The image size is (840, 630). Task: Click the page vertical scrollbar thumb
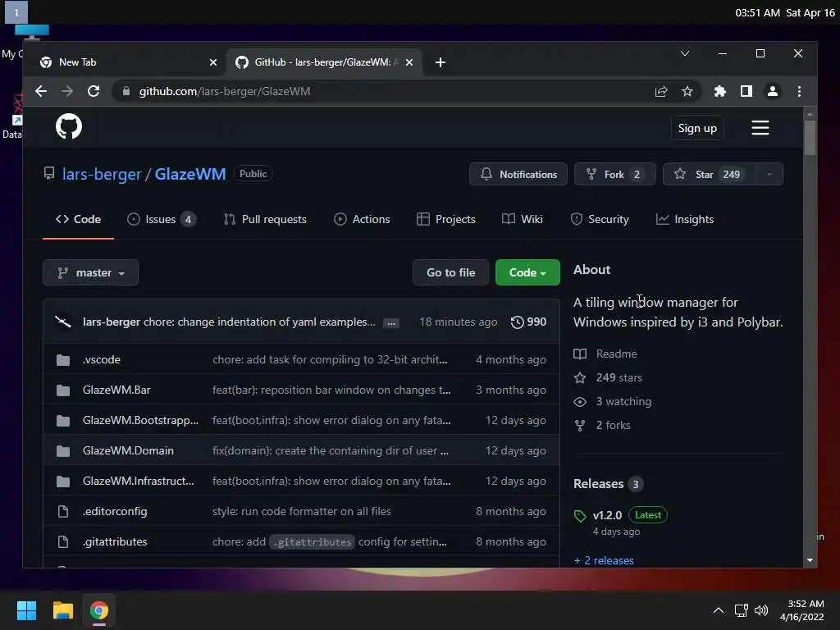(x=810, y=138)
